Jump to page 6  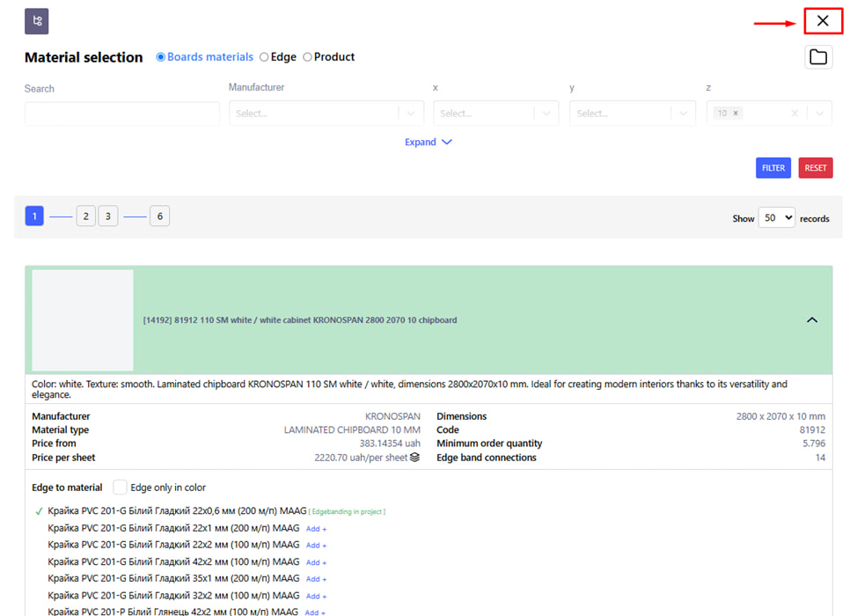click(x=159, y=216)
